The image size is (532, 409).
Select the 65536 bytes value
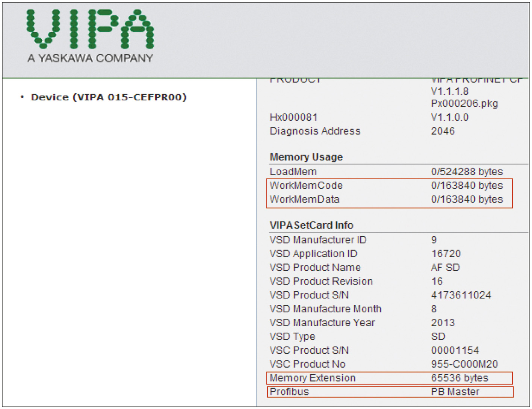pos(459,378)
